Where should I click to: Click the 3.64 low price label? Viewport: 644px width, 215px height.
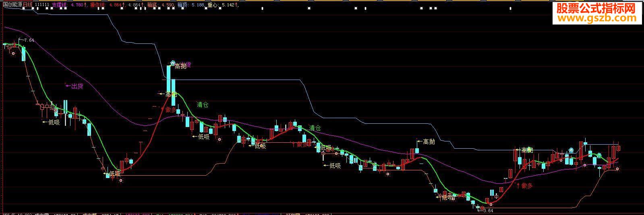(x=488, y=210)
